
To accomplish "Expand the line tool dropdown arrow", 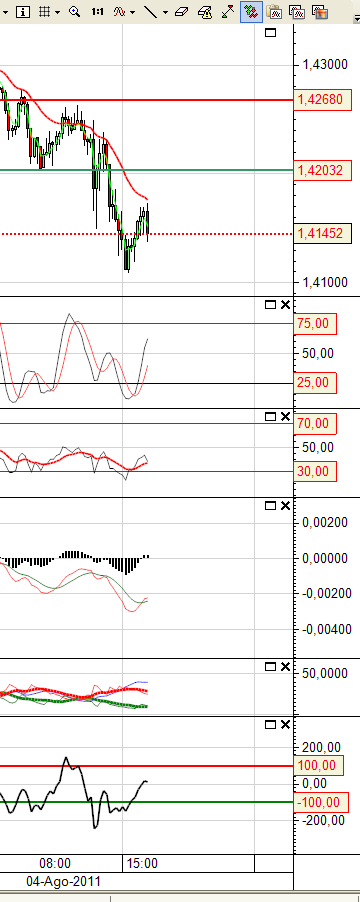I will 166,12.
